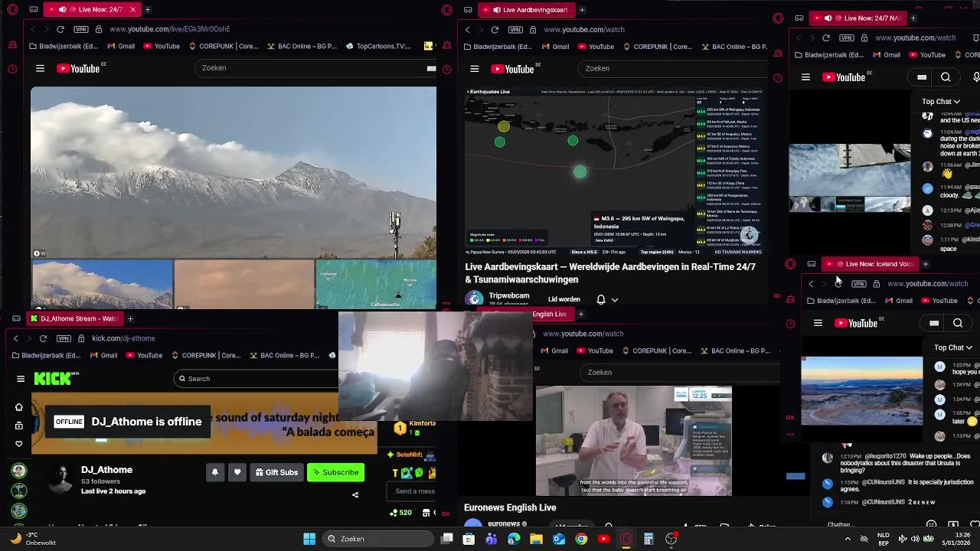Toggle VPN in Aardbevingskaart window address bar

click(x=515, y=30)
